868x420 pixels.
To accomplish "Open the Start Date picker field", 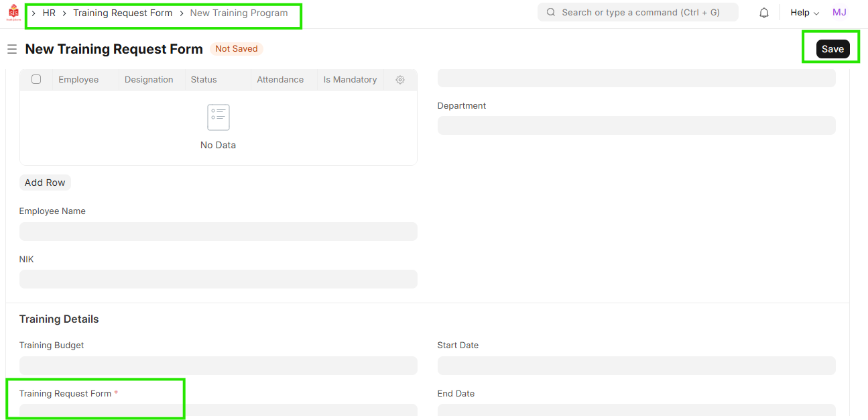I will coord(636,366).
